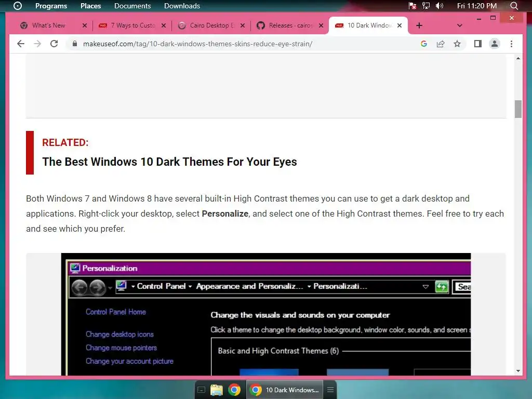Open the Documents menu
The height and width of the screenshot is (399, 532).
[132, 6]
